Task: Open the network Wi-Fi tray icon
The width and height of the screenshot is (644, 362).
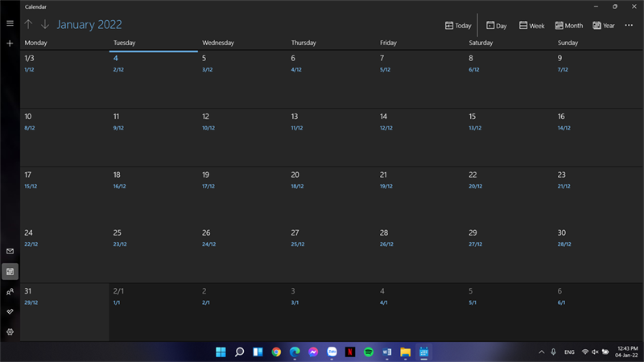Action: [585, 352]
